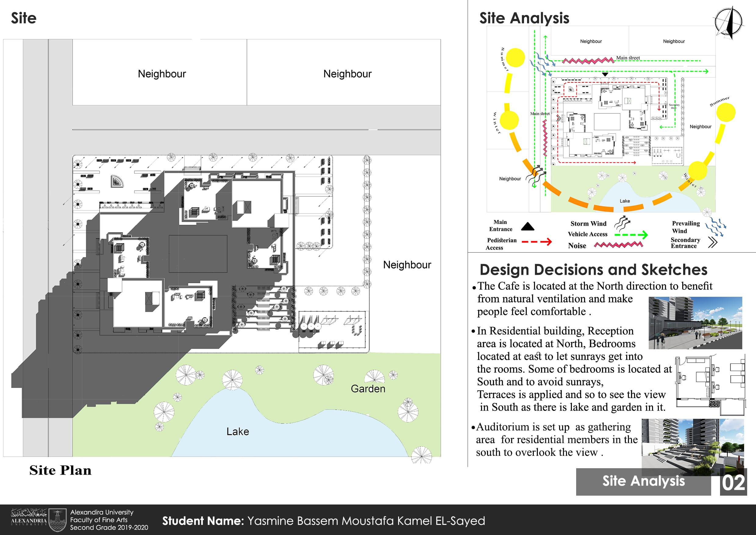Click the gray Site Analysis title banner
Image resolution: width=756 pixels, height=535 pixels.
pos(643,481)
